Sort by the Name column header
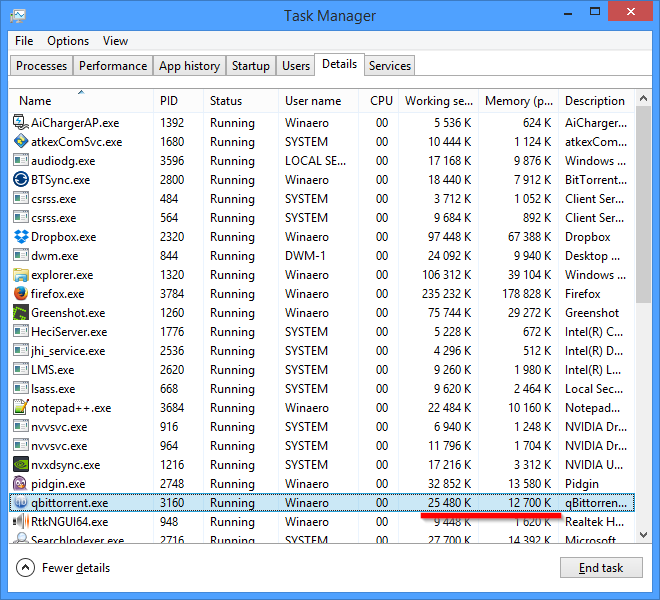 (x=81, y=101)
